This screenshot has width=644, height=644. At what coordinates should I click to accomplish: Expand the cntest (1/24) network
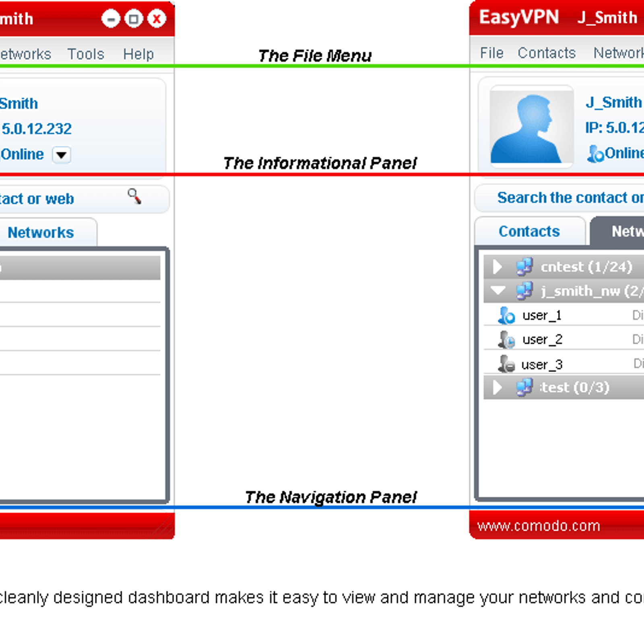pyautogui.click(x=497, y=266)
